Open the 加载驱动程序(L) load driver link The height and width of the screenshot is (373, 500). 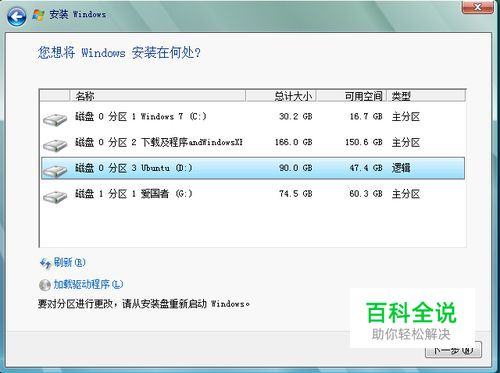pyautogui.click(x=88, y=284)
